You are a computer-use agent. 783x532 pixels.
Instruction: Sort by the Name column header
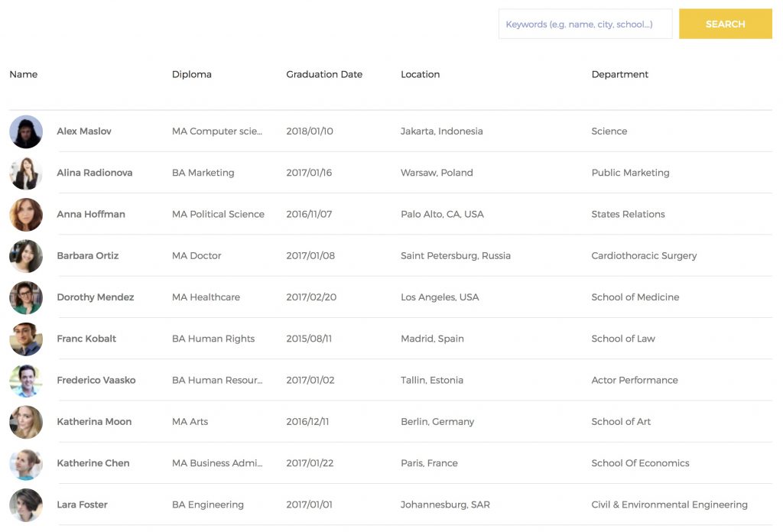(x=24, y=74)
